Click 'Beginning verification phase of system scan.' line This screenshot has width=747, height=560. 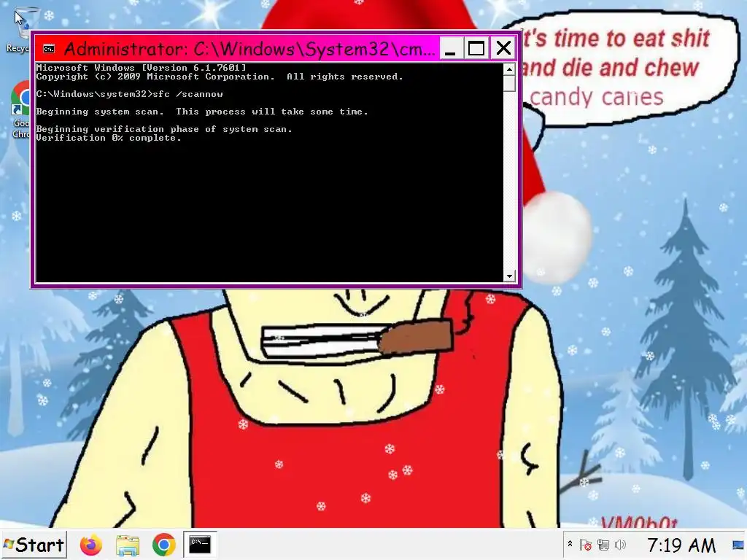pyautogui.click(x=164, y=129)
